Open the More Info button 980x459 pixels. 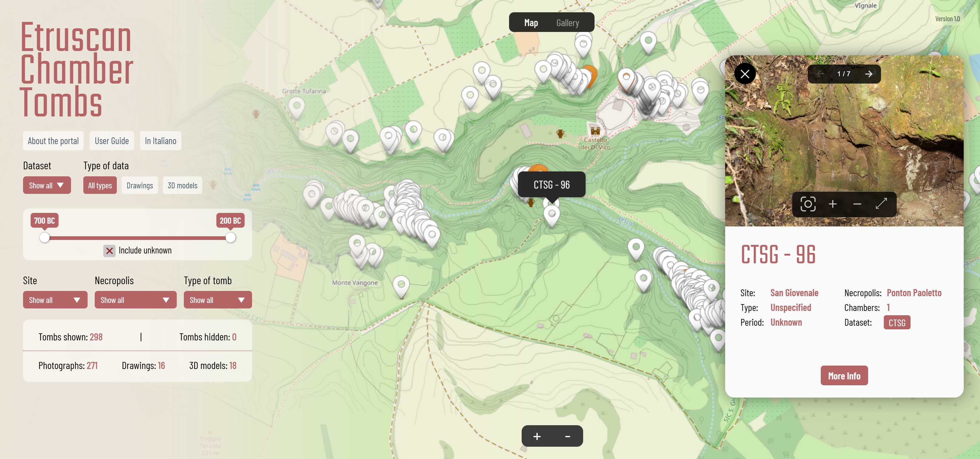point(844,375)
